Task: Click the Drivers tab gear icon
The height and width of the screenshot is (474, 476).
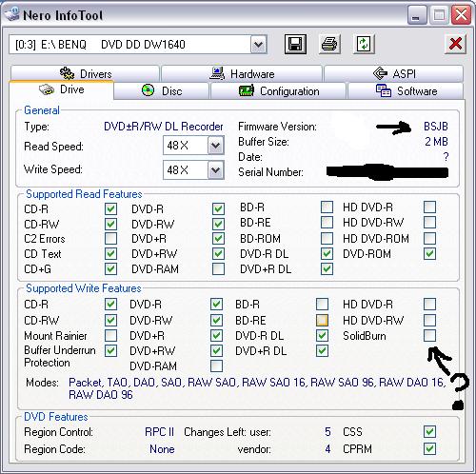Action: pos(67,73)
